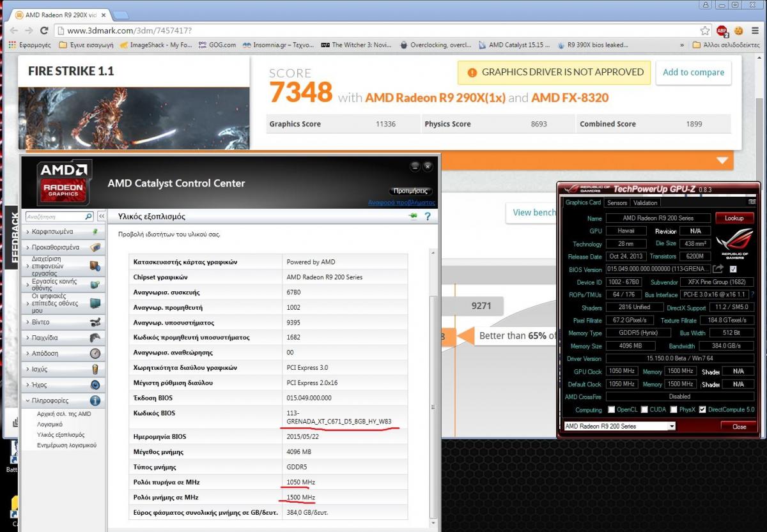Toggle UEFI checkbox next to BIOS Version
Viewport: 767px width, 532px height.
click(733, 269)
